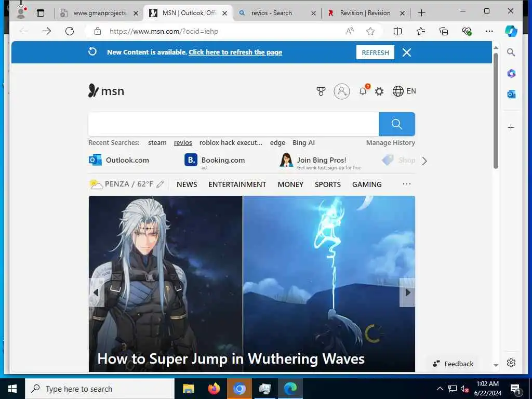Close the revios - Search tab
The height and width of the screenshot is (399, 532).
[313, 13]
